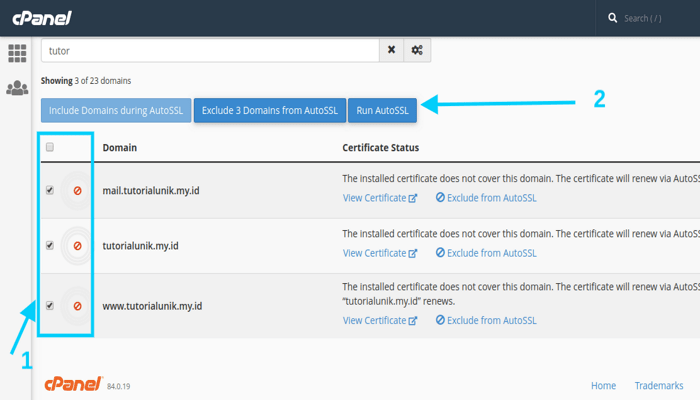Image resolution: width=700 pixels, height=400 pixels.
Task: View Certificate link in the tutorialunik.my.id row (no prefix)
Action: click(x=380, y=253)
